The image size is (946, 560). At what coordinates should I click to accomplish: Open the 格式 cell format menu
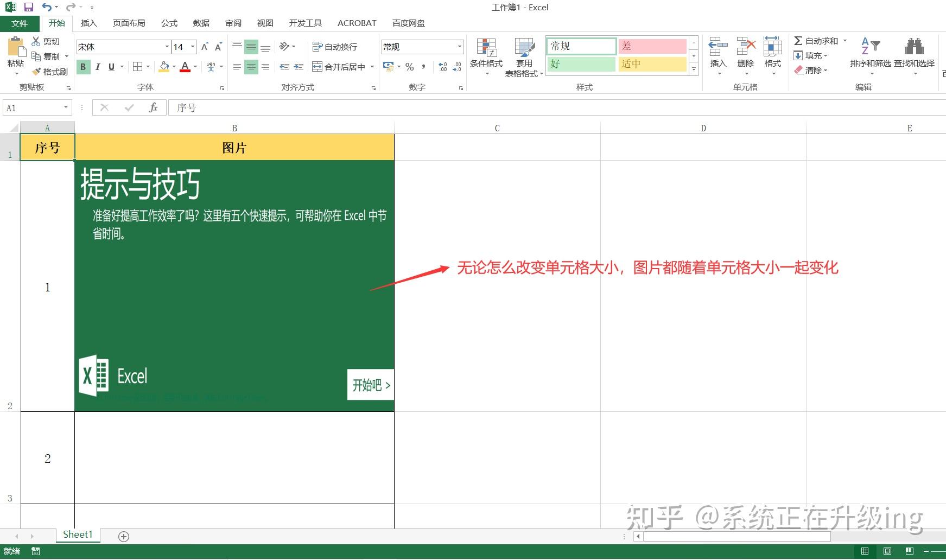(x=773, y=56)
